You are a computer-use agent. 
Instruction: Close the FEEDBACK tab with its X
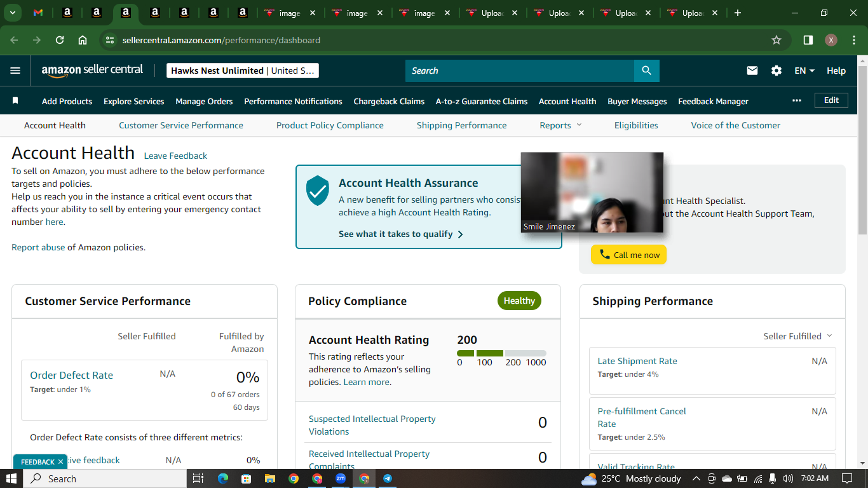coord(60,462)
